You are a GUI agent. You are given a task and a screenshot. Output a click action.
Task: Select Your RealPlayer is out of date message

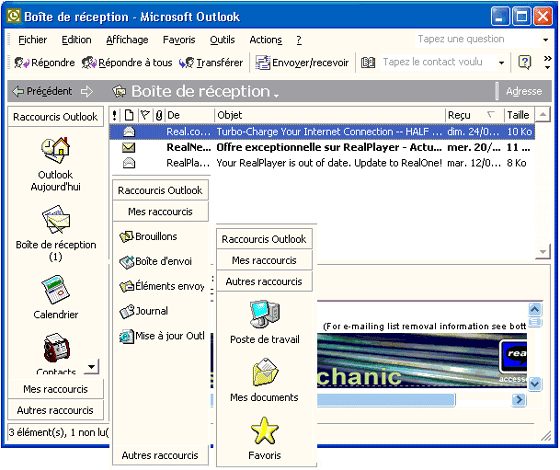click(x=322, y=163)
